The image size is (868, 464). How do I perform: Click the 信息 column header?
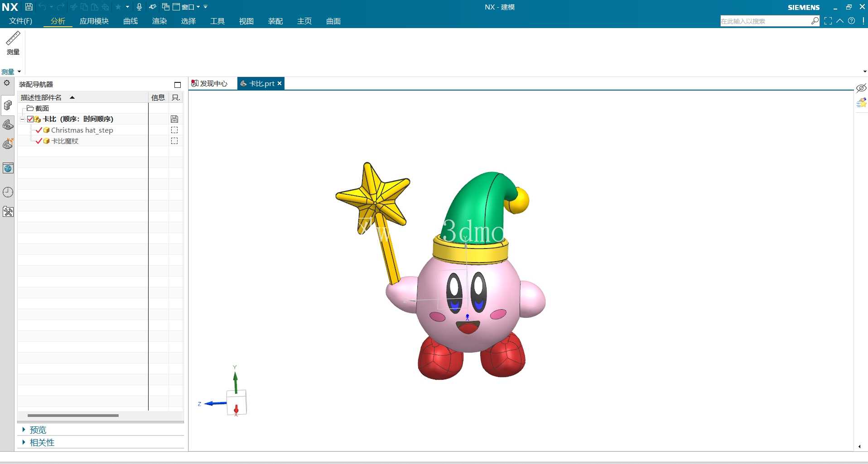click(158, 97)
